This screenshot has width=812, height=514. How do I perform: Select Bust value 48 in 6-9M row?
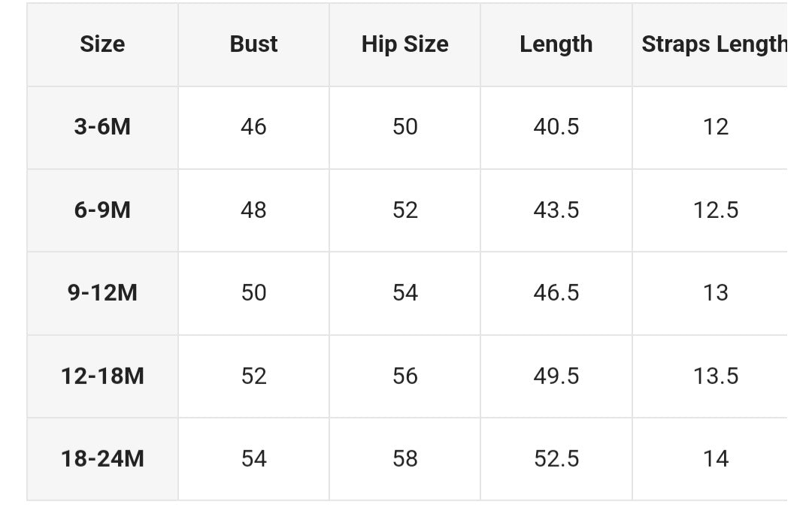click(253, 210)
